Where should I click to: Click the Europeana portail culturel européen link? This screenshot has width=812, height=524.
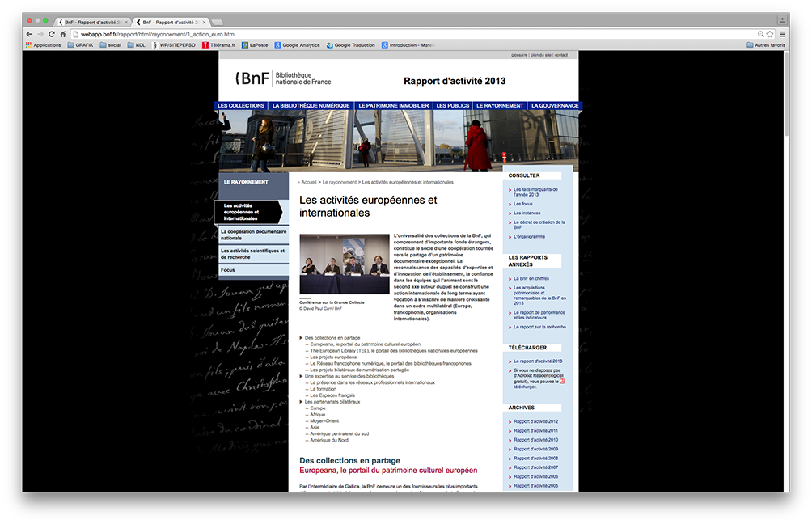tap(365, 344)
